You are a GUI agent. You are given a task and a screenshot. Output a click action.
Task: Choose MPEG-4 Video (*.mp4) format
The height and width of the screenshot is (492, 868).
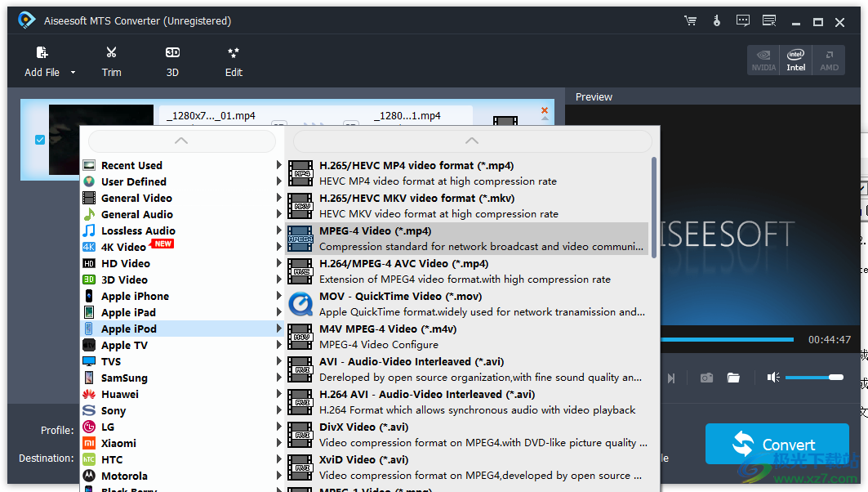pos(466,239)
